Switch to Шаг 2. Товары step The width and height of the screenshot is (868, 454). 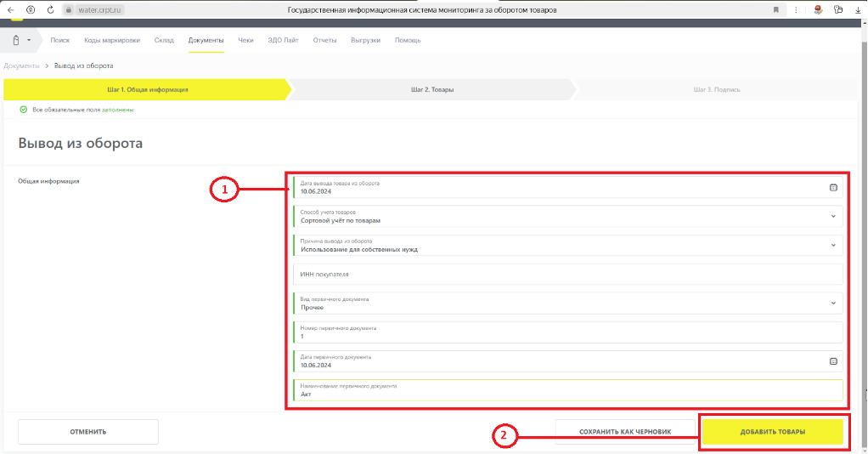[x=432, y=89]
